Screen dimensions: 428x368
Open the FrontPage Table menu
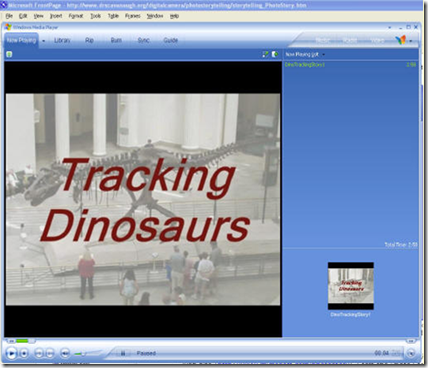[113, 16]
